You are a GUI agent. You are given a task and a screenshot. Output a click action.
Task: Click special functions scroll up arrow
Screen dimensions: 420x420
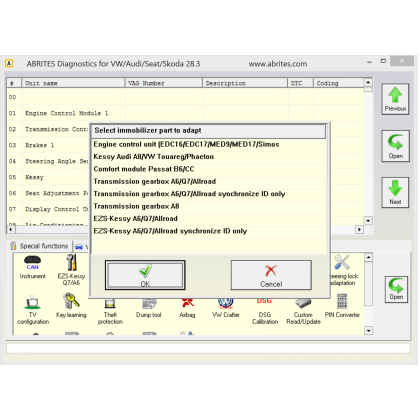(368, 258)
